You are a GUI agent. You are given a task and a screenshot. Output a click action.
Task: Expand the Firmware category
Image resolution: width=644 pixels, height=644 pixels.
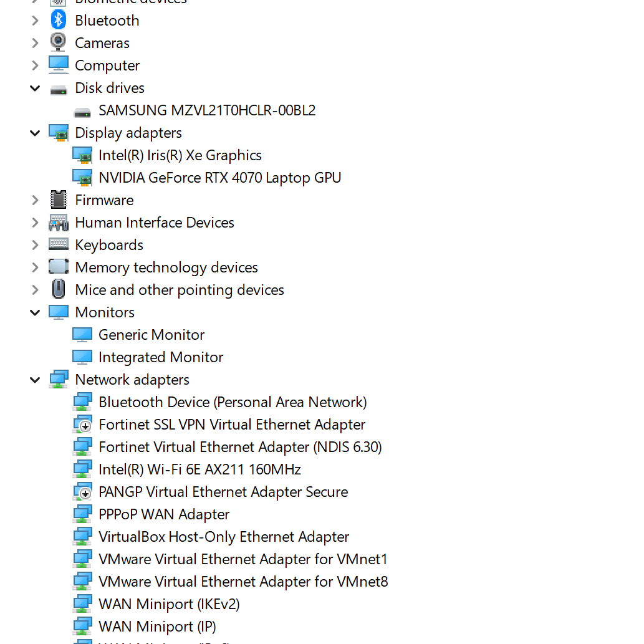click(x=36, y=200)
